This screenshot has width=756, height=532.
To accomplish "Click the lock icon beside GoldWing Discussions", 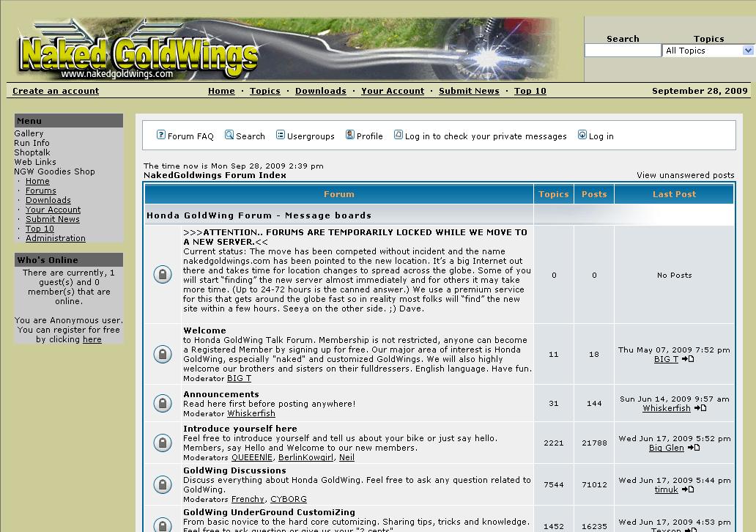I will [x=163, y=484].
